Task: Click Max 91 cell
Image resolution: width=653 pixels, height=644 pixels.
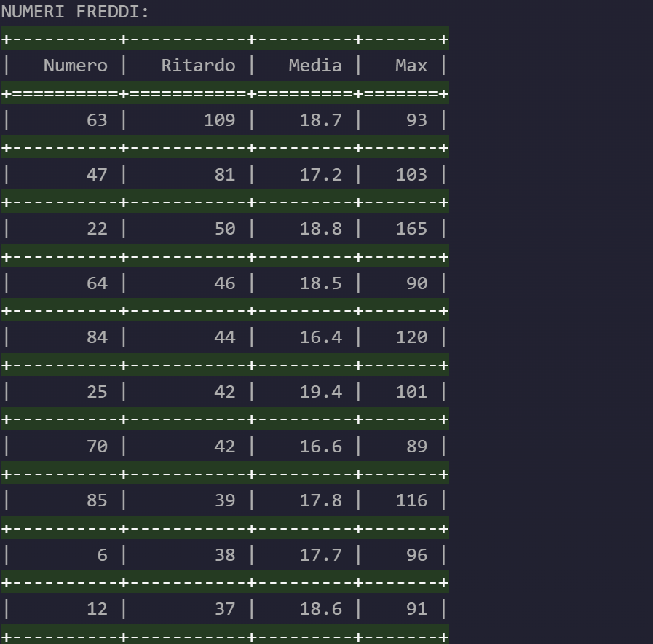Action: (416, 608)
